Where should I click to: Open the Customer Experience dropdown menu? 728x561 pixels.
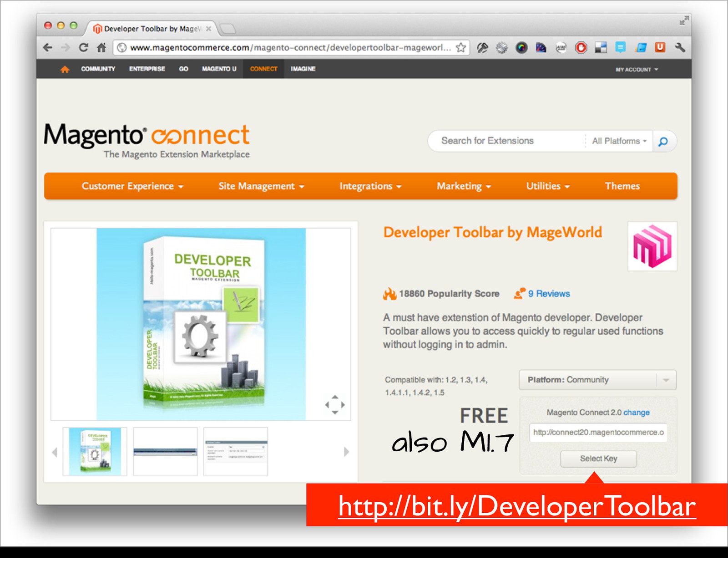coord(132,186)
